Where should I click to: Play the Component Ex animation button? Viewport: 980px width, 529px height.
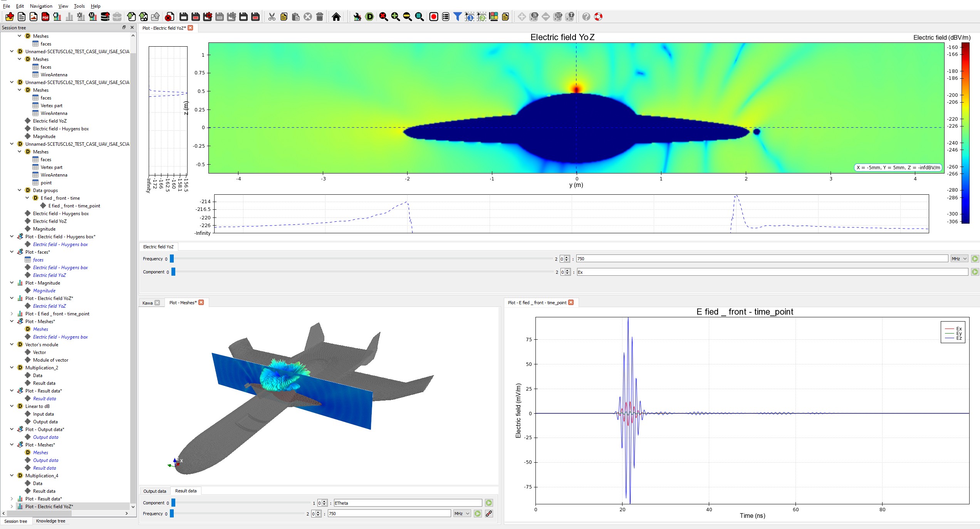click(x=975, y=272)
